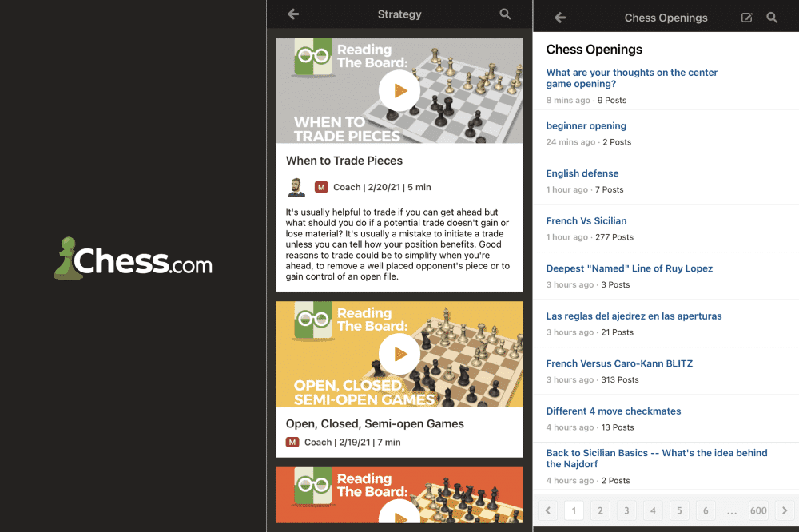Image resolution: width=799 pixels, height=532 pixels.
Task: Play the When to Trade Pieces video
Action: click(399, 91)
